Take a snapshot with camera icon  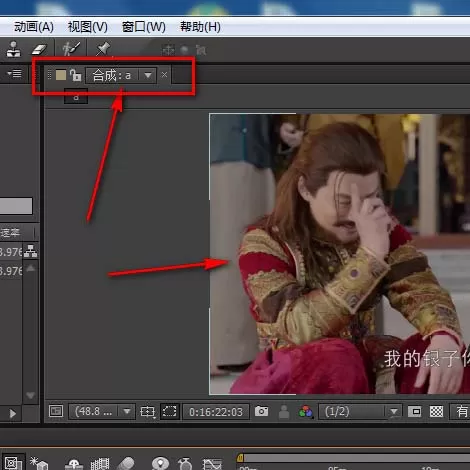(261, 411)
